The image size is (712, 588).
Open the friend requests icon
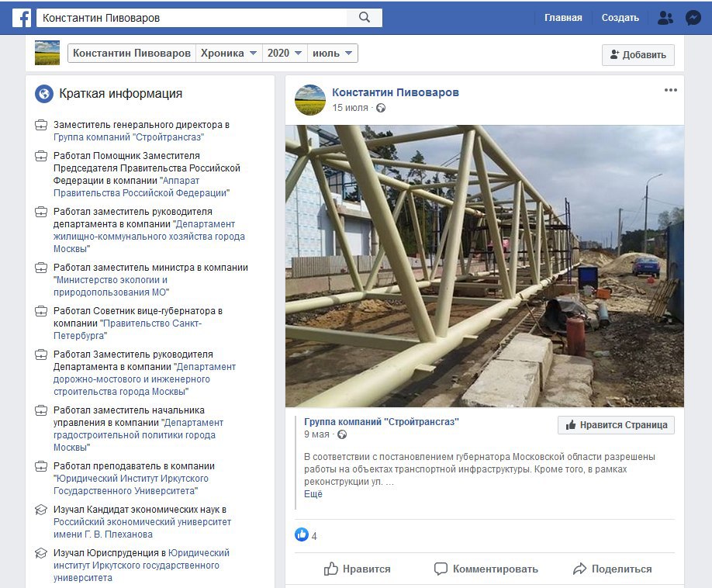pyautogui.click(x=665, y=18)
